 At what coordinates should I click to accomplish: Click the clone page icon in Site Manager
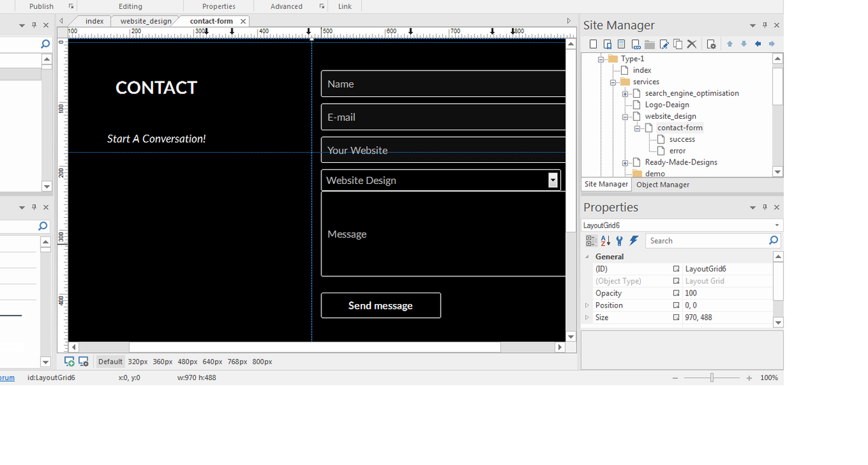(677, 44)
